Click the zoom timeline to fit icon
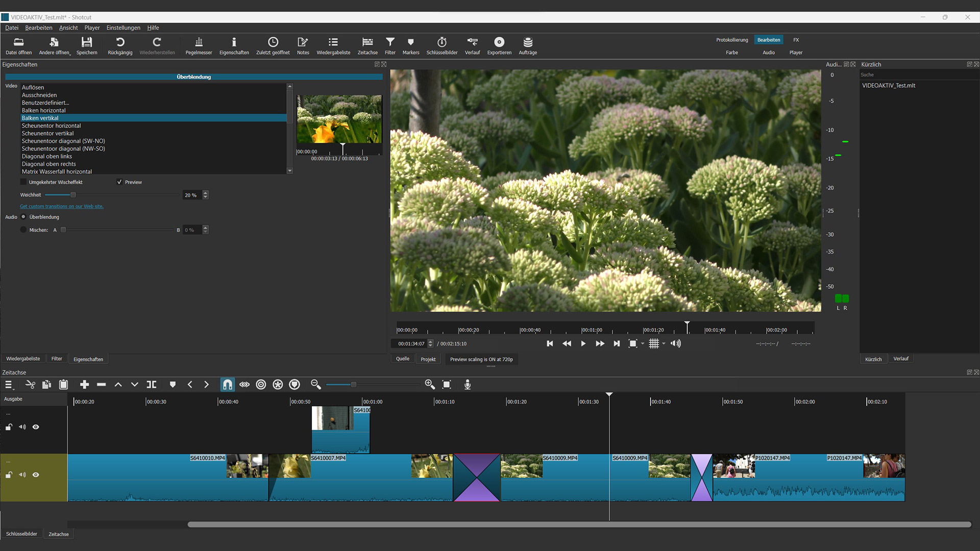The height and width of the screenshot is (551, 980). 447,385
